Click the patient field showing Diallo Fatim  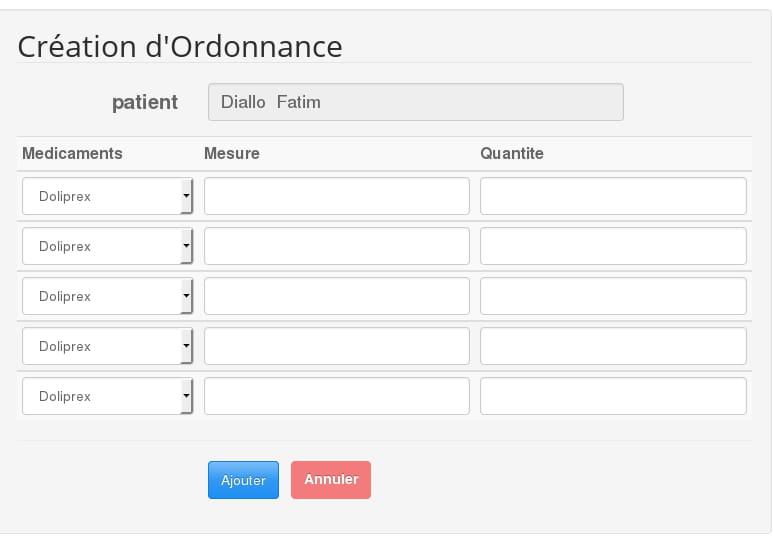pyautogui.click(x=416, y=102)
